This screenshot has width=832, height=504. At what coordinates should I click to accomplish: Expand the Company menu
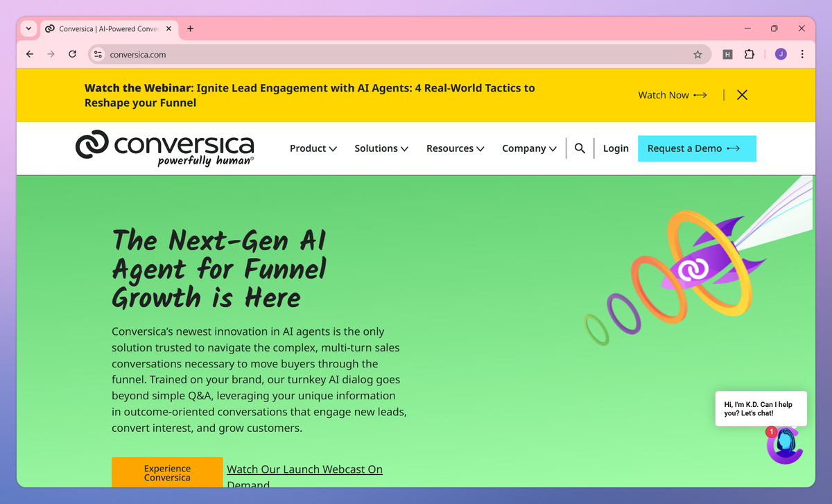click(530, 148)
